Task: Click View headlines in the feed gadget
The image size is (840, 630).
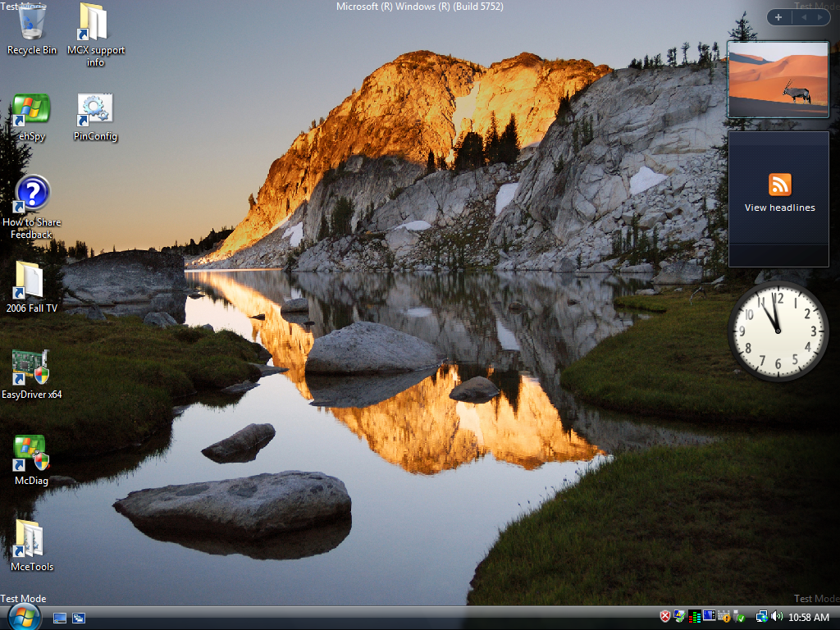Action: 779,208
